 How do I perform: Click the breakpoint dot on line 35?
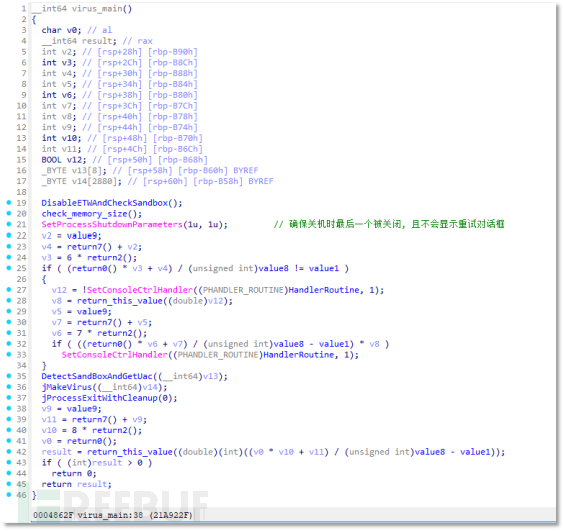coord(9,376)
